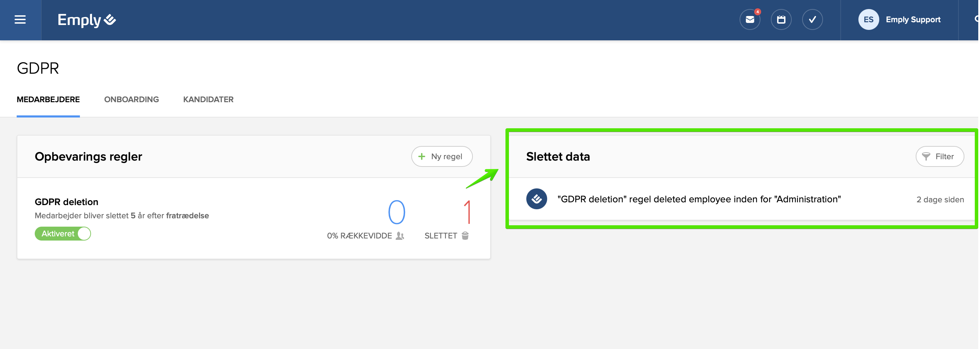980x349 pixels.
Task: Click the ES user avatar
Action: tap(868, 20)
